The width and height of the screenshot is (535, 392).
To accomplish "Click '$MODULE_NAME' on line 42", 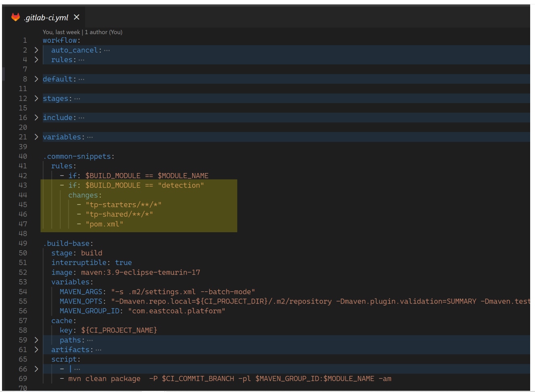I will click(x=183, y=175).
